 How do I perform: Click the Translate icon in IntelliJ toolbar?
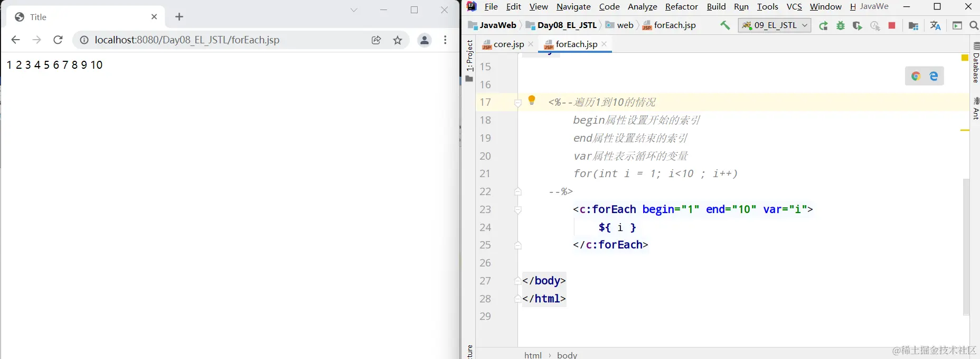pyautogui.click(x=935, y=25)
